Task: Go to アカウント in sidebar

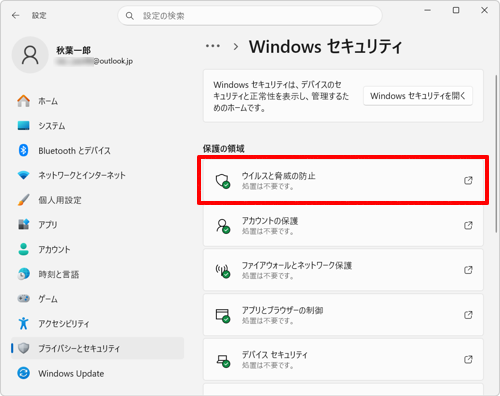Action: [x=97, y=249]
